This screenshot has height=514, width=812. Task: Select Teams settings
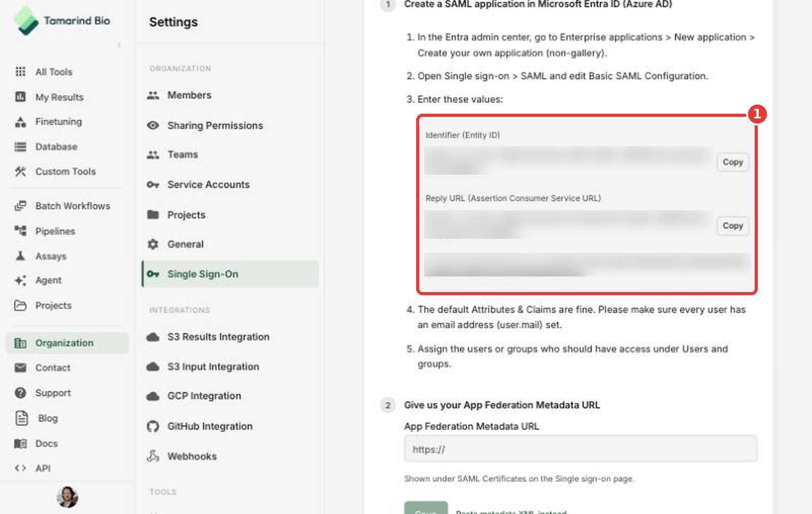pos(183,154)
